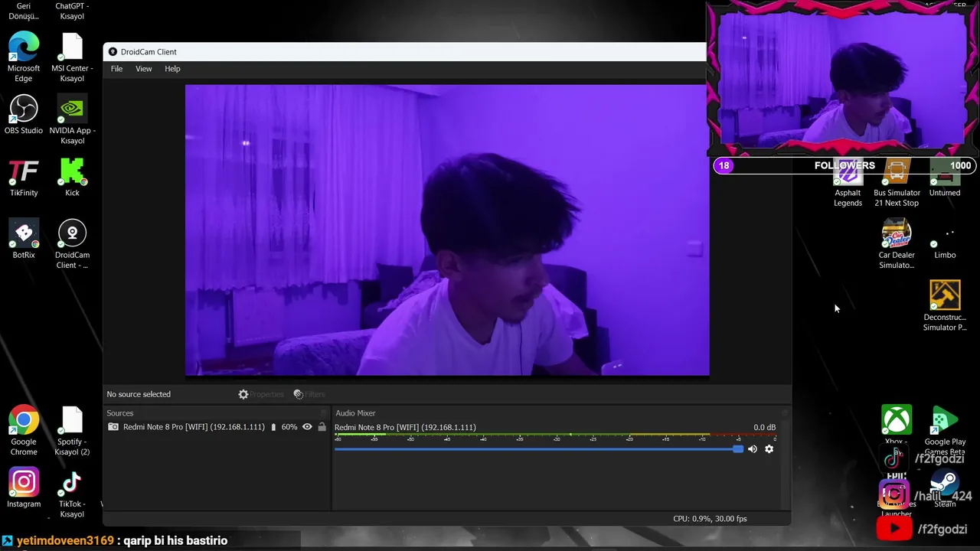The image size is (980, 551).
Task: Open the ChatGPT shortcut on desktop
Action: click(x=72, y=11)
